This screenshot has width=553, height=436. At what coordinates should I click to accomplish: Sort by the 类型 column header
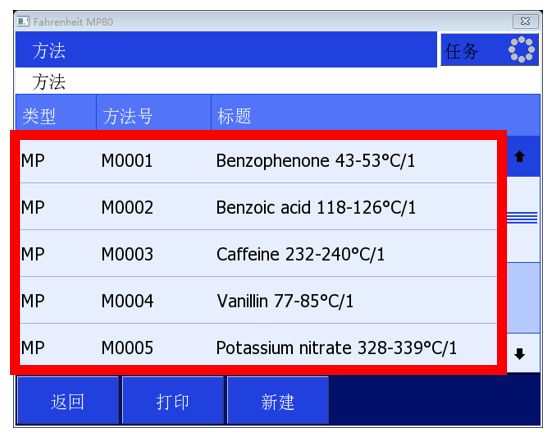(56, 115)
